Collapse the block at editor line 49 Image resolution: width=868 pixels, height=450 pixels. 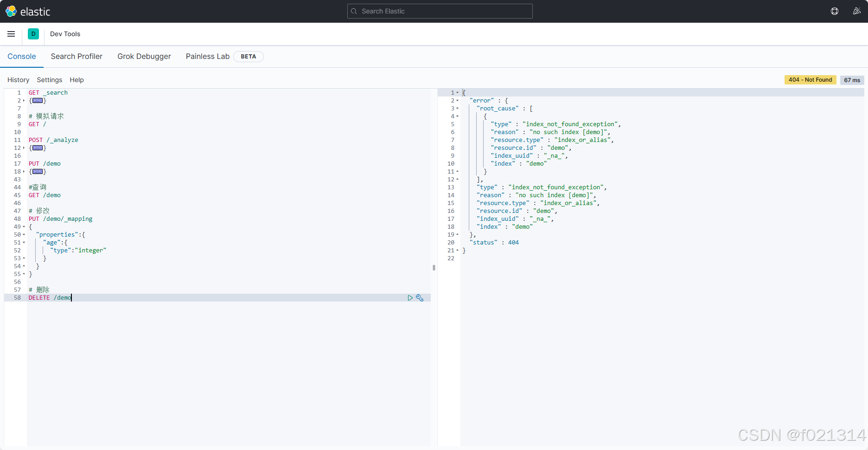(x=24, y=227)
